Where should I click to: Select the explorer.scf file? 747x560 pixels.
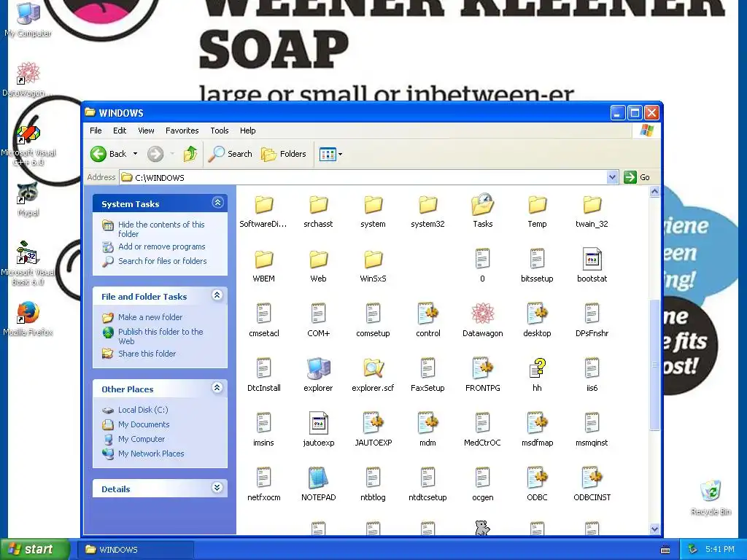pyautogui.click(x=373, y=368)
